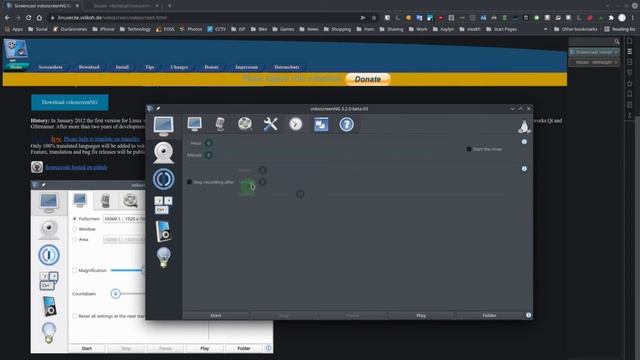Image resolution: width=640 pixels, height=360 pixels.
Task: Open the Ctrl key display section in dark sidebar
Action: click(x=163, y=204)
